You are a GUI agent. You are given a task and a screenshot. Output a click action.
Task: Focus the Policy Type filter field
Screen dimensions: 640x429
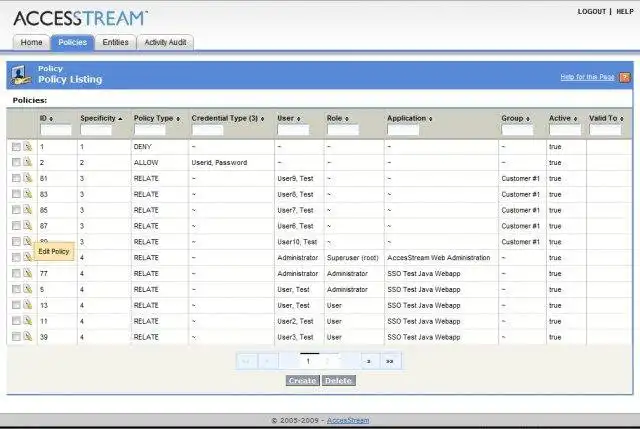(150, 130)
